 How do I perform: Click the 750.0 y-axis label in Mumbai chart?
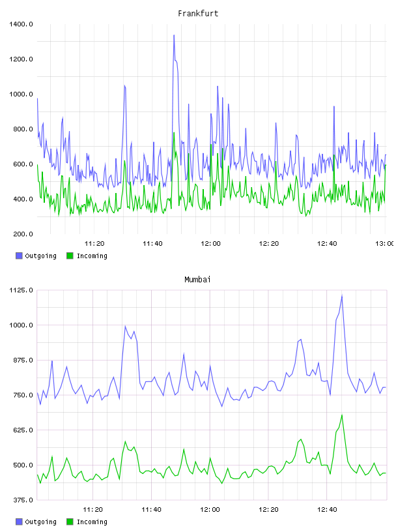click(x=23, y=395)
